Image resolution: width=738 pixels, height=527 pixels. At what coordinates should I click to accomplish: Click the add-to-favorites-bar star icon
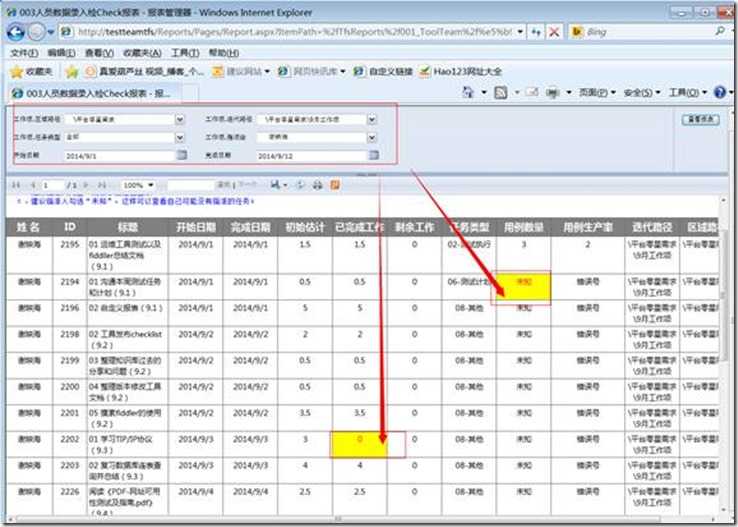(72, 72)
